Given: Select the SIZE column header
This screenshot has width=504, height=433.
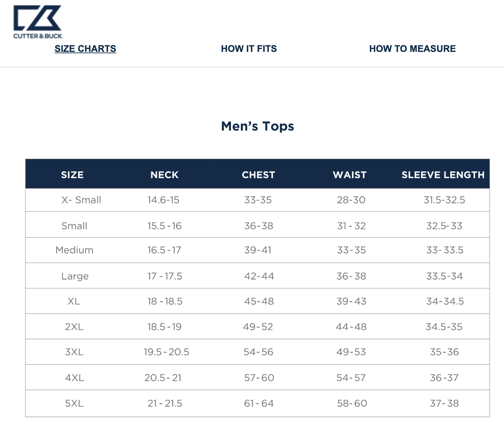Looking at the screenshot, I should 72,175.
